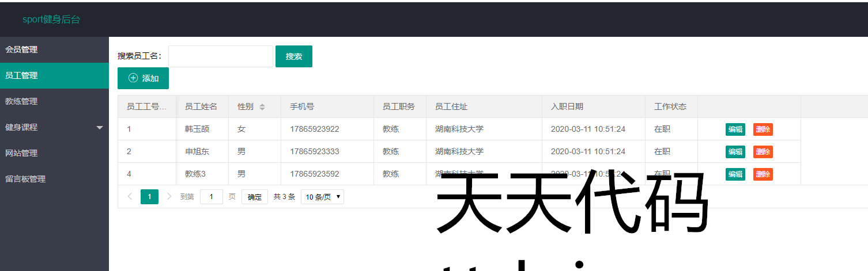Edit employee 韩玉颉 with 编辑 button

735,129
